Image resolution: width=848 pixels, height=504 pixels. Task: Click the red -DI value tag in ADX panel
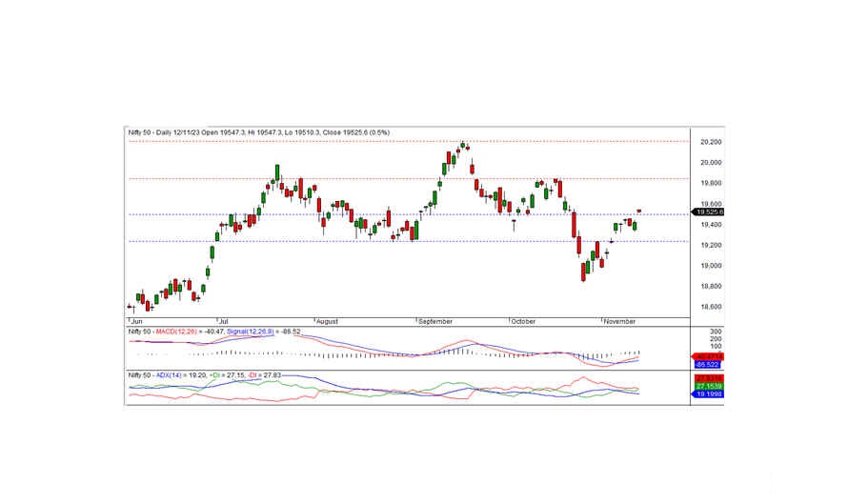point(709,378)
